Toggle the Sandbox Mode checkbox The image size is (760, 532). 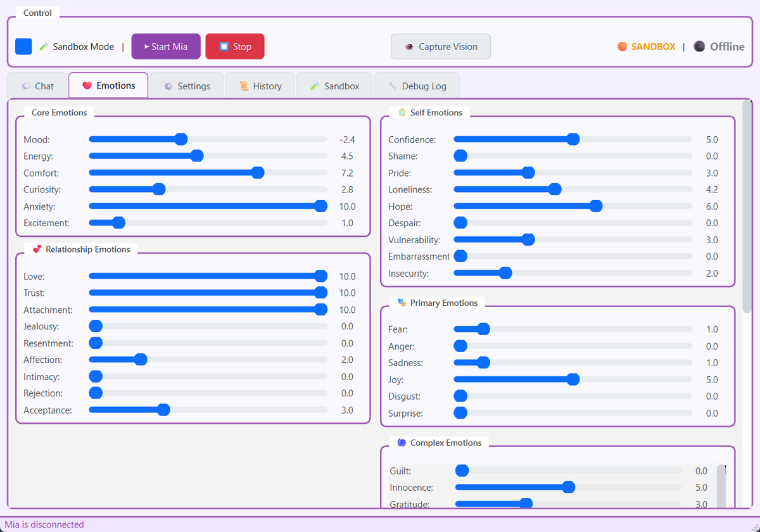coord(23,46)
